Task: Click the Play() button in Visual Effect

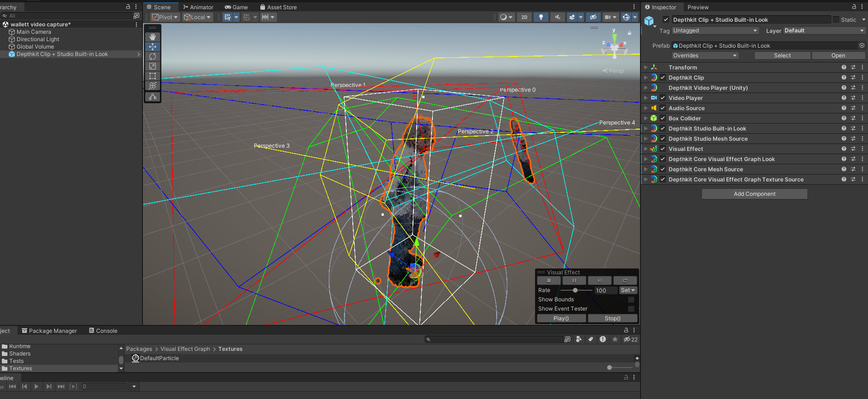Action: (x=561, y=318)
